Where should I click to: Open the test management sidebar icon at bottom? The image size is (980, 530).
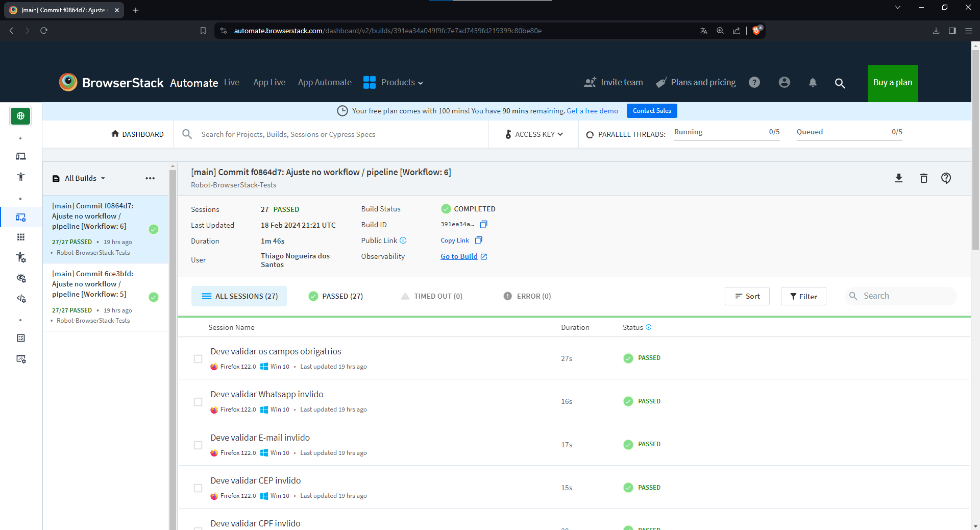point(20,359)
